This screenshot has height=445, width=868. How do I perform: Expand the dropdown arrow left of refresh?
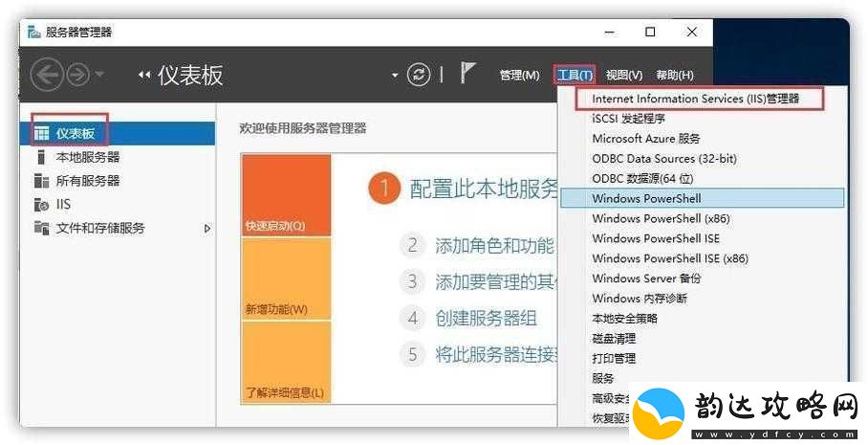[x=394, y=75]
